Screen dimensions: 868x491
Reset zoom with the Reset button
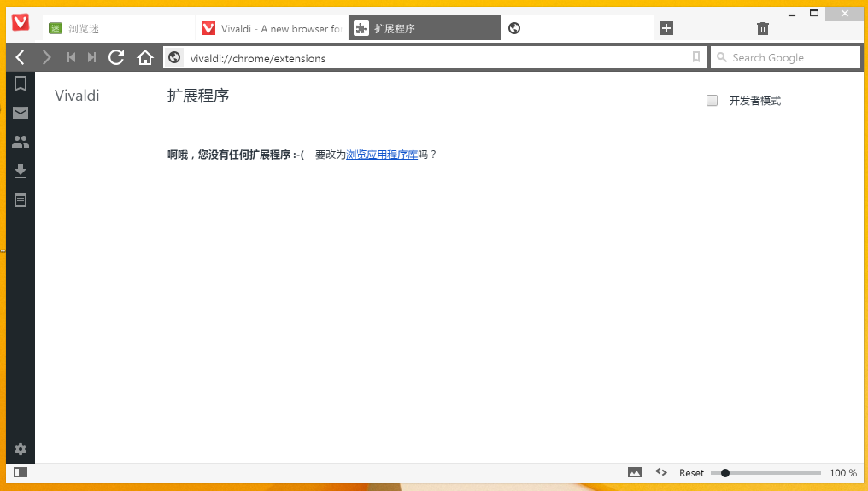coord(691,473)
